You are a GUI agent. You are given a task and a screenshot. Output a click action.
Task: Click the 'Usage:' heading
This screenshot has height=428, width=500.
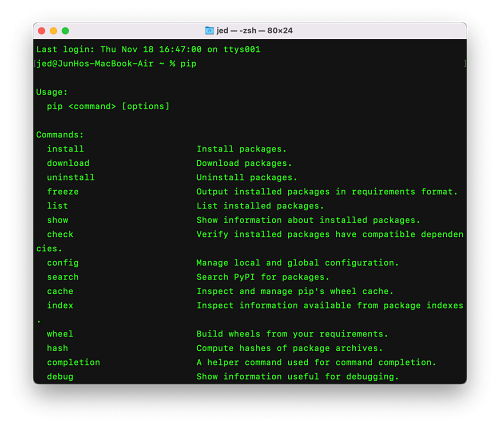click(x=52, y=92)
